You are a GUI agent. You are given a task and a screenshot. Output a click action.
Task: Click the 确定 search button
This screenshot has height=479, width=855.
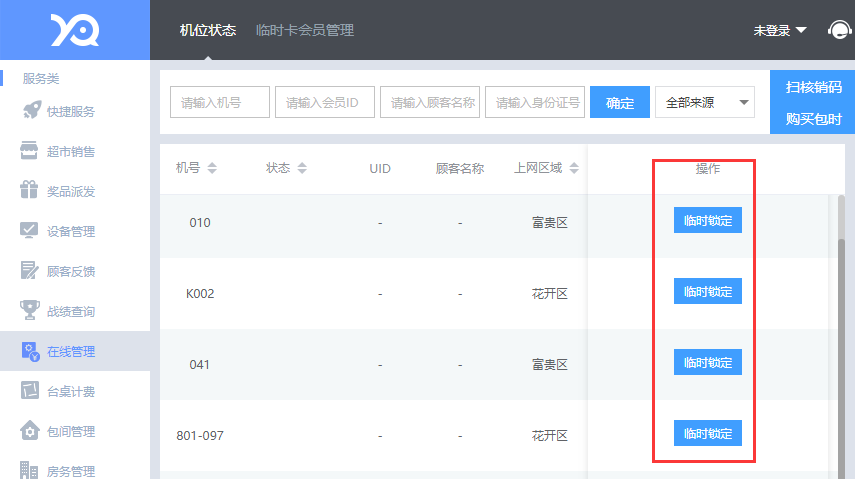tap(619, 102)
